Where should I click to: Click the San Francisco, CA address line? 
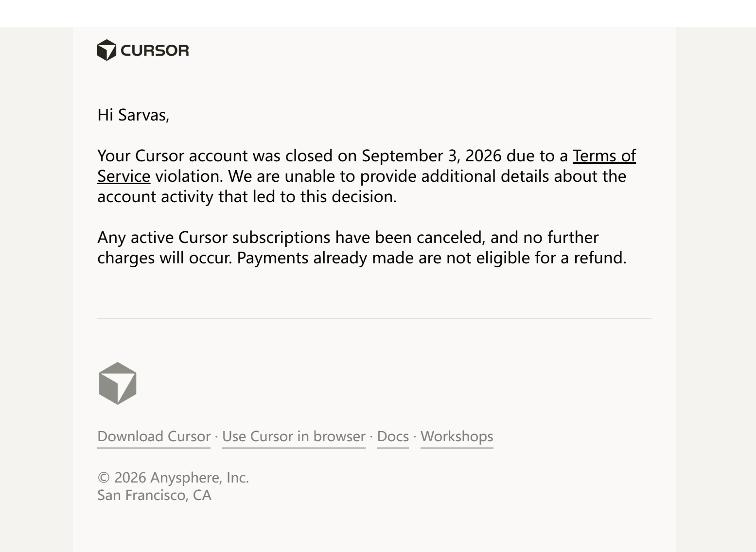click(x=154, y=495)
